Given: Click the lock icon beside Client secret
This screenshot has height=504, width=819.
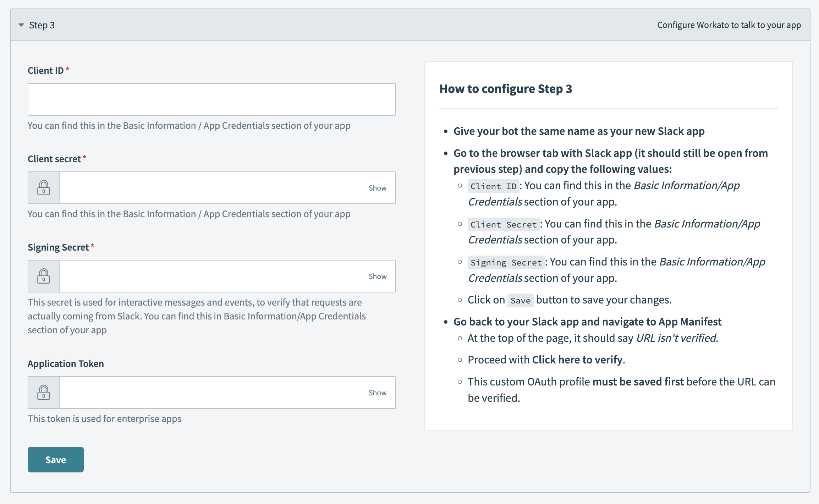Looking at the screenshot, I should tap(43, 187).
